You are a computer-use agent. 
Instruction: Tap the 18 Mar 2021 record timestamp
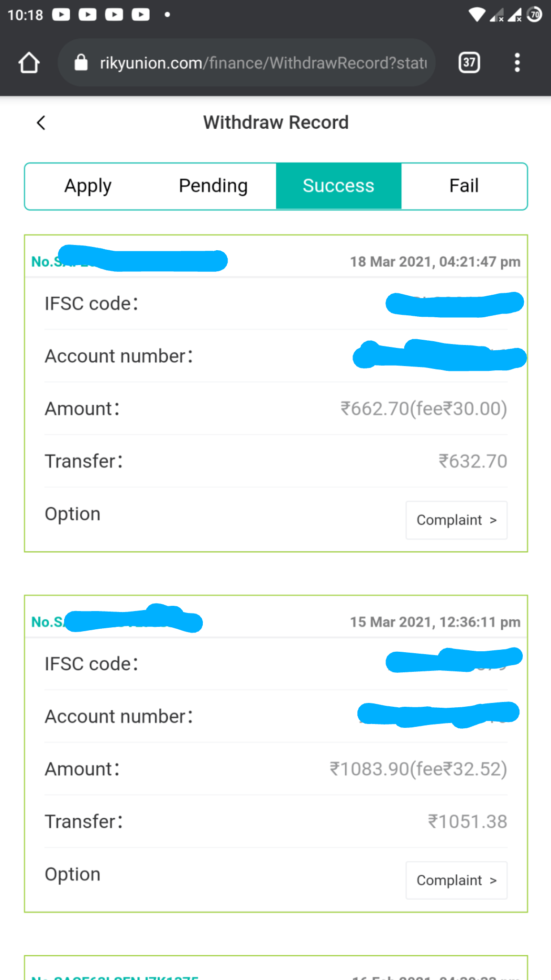[x=435, y=262]
